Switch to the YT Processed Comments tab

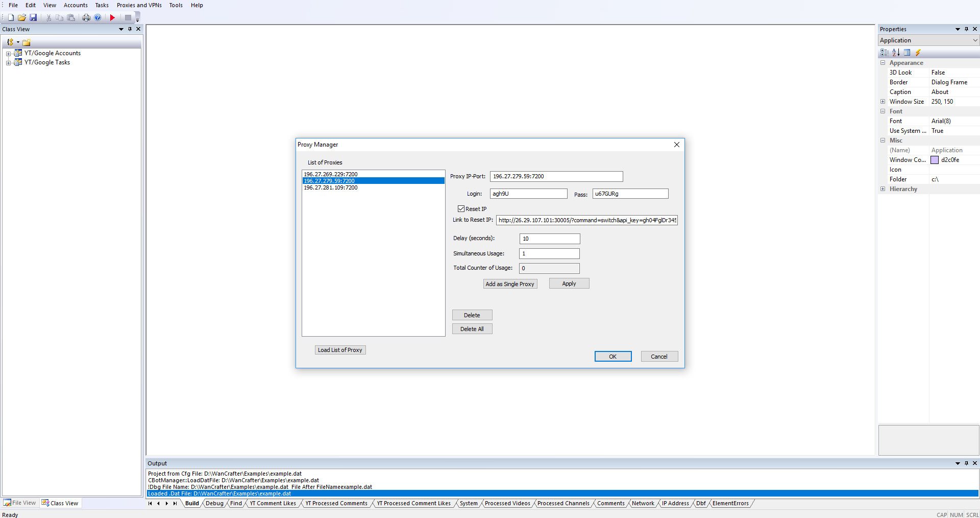336,503
